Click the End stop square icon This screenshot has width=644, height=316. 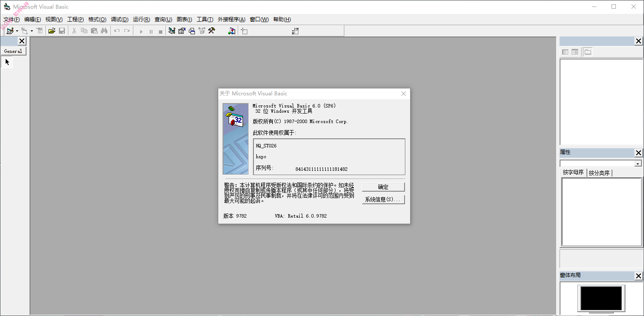pyautogui.click(x=161, y=31)
